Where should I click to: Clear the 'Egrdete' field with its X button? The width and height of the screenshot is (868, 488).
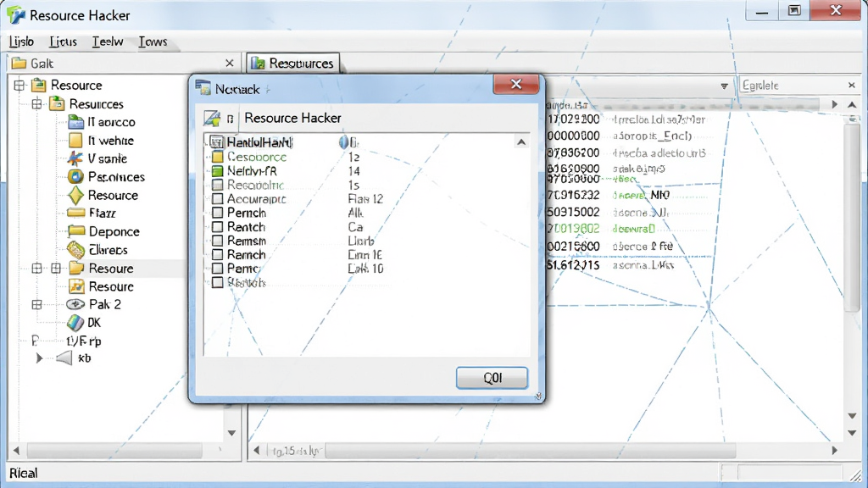852,86
